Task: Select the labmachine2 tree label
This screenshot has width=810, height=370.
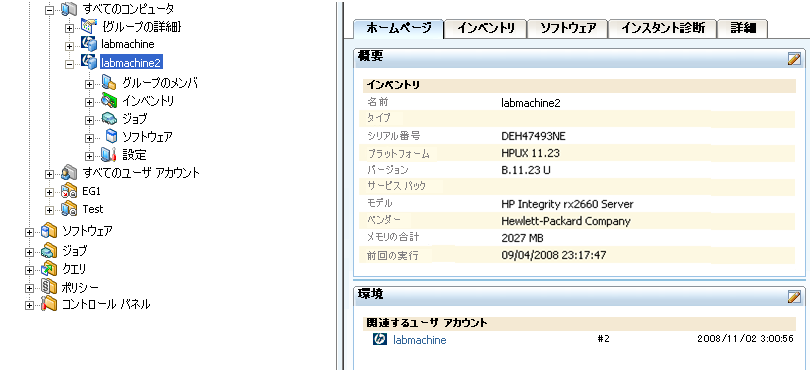Action: click(x=132, y=63)
